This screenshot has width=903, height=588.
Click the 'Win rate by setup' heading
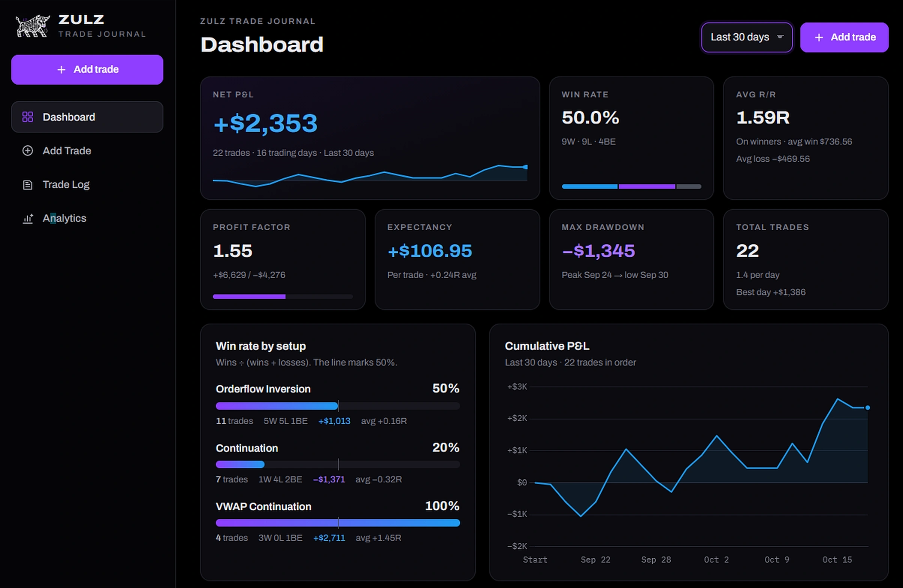(261, 346)
